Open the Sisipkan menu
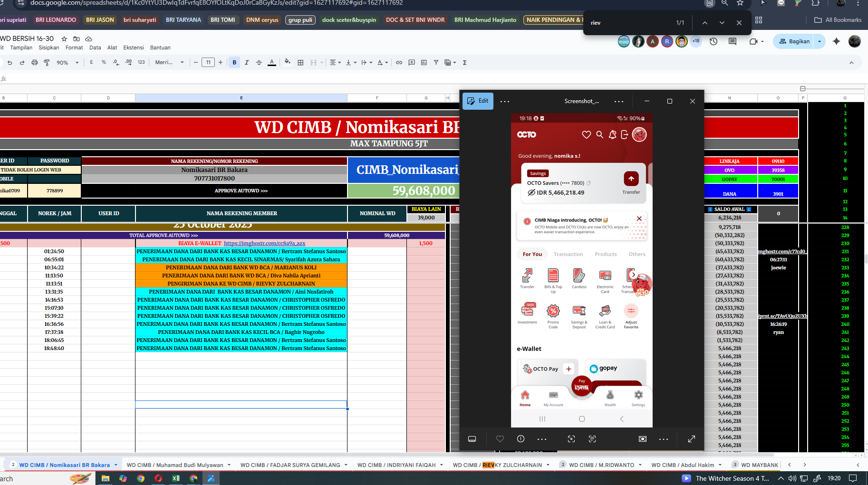Image resolution: width=868 pixels, height=485 pixels. point(49,48)
